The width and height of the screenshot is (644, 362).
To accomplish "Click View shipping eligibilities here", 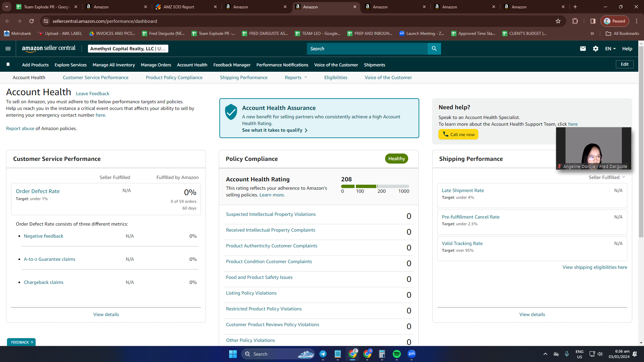I will tap(595, 267).
